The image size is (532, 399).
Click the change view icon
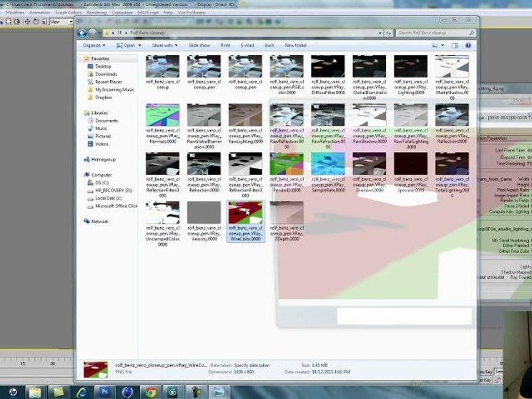[434, 45]
